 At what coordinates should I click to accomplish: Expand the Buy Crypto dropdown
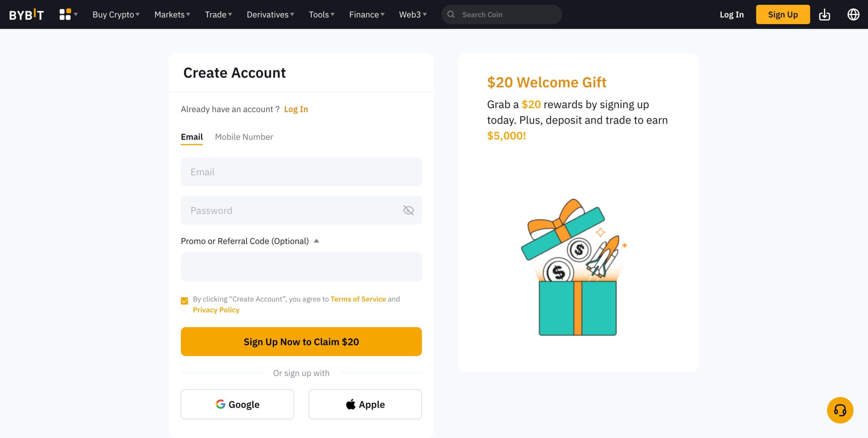[116, 15]
